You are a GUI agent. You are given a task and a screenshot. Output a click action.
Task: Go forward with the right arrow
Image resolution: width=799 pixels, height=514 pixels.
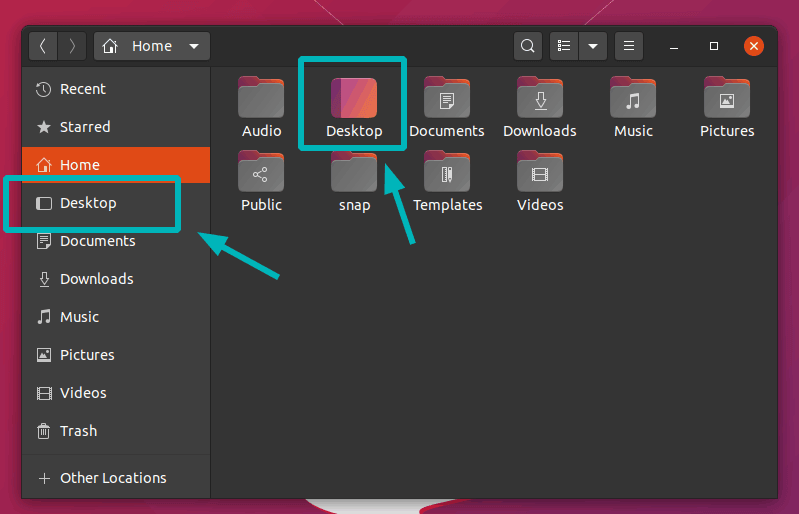pyautogui.click(x=72, y=46)
